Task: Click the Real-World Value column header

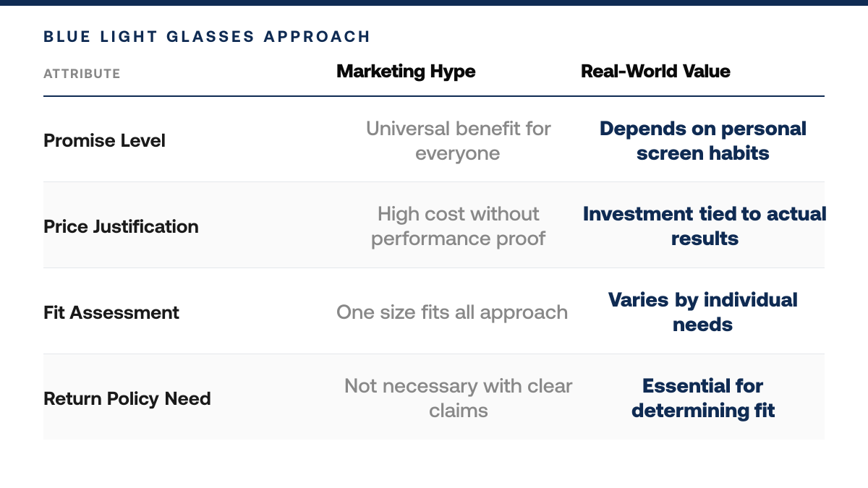Action: pyautogui.click(x=655, y=72)
